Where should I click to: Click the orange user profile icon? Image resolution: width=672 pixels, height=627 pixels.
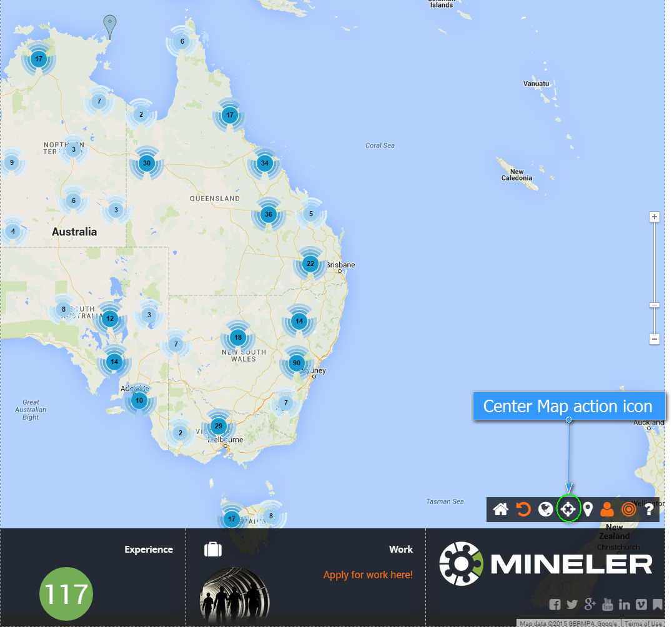[x=607, y=510]
